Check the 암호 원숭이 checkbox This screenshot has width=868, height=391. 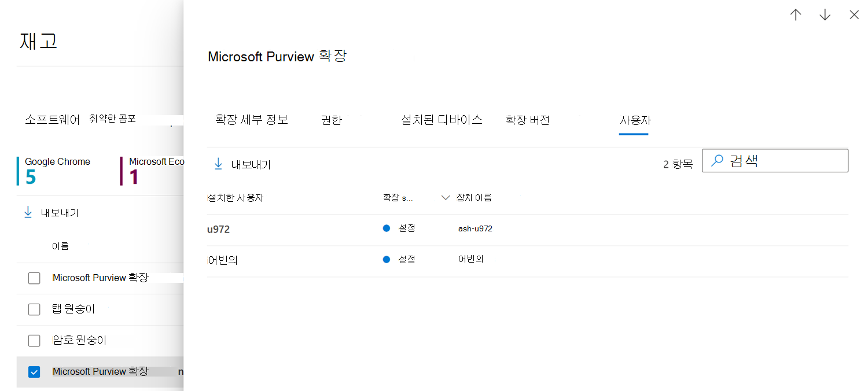(x=34, y=341)
